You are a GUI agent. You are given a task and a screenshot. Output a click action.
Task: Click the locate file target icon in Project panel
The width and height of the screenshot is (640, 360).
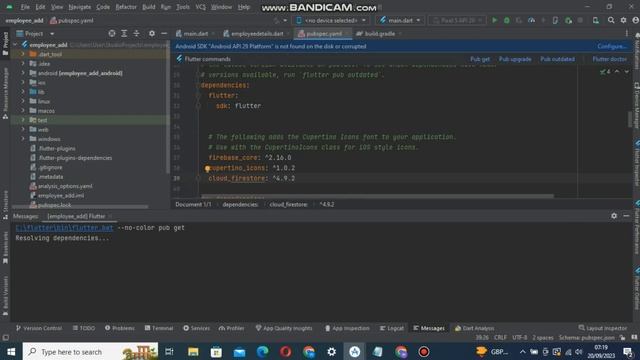112,33
